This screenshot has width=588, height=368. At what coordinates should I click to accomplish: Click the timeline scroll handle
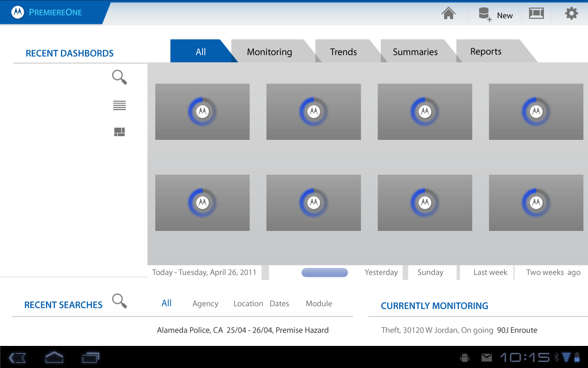[x=325, y=272]
